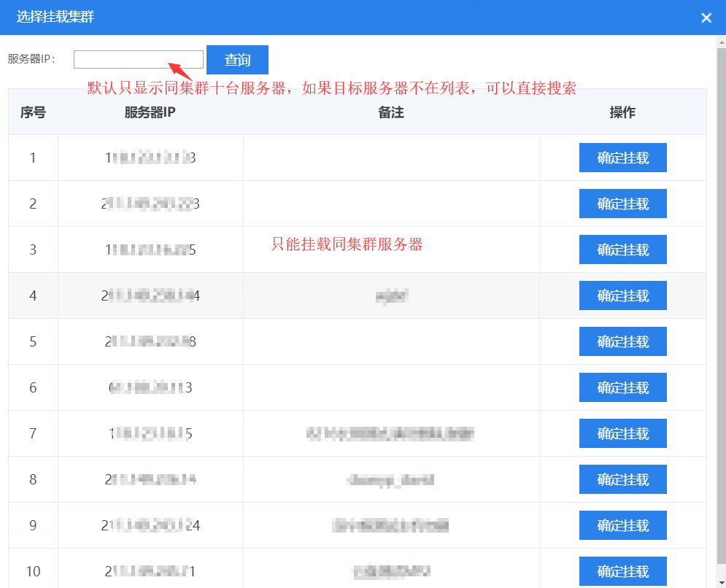The image size is (726, 588).
Task: Click 确定挂载 in row 3
Action: click(x=622, y=249)
